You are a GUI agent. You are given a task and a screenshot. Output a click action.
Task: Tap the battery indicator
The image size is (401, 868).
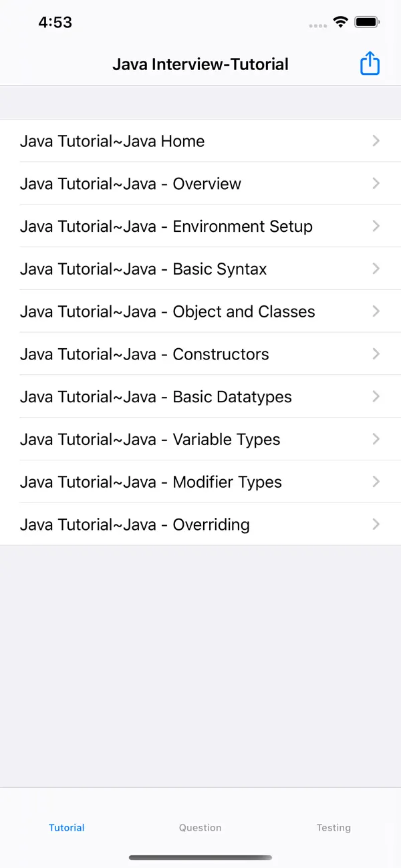click(x=366, y=21)
